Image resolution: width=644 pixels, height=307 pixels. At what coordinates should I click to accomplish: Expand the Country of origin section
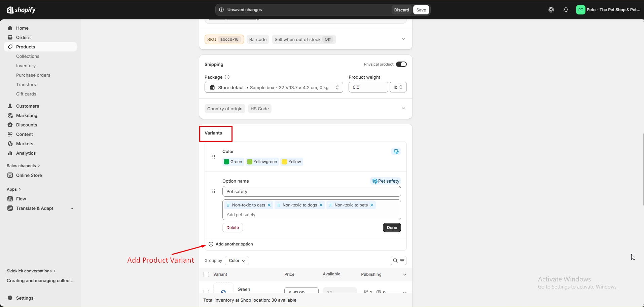(403, 108)
